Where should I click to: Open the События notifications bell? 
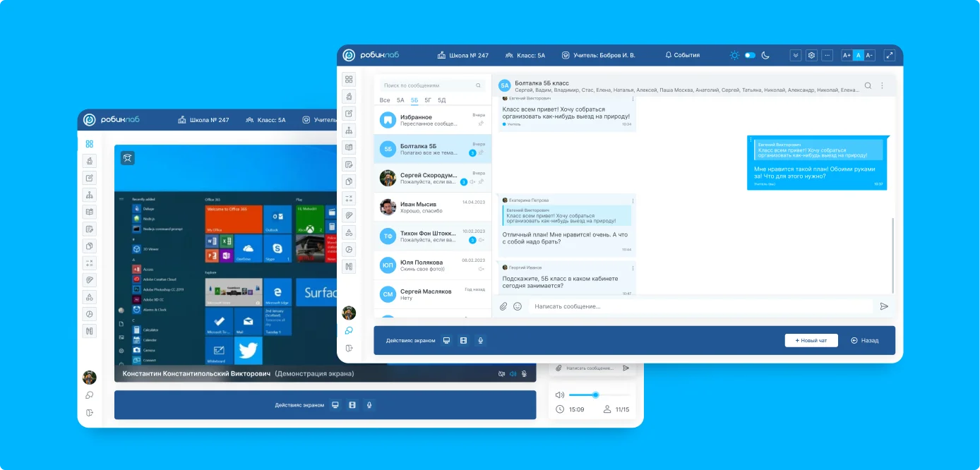[682, 55]
